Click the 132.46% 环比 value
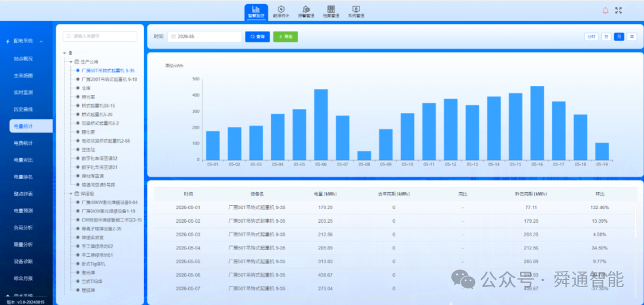 point(600,208)
